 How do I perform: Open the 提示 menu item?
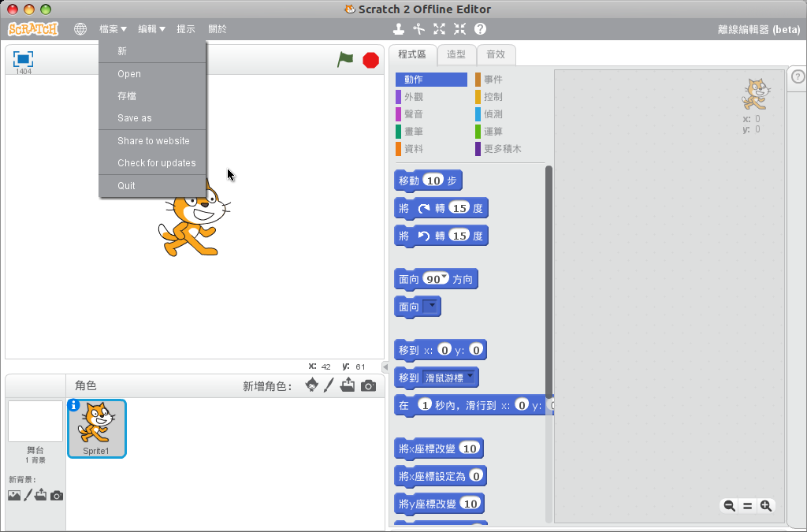[186, 29]
